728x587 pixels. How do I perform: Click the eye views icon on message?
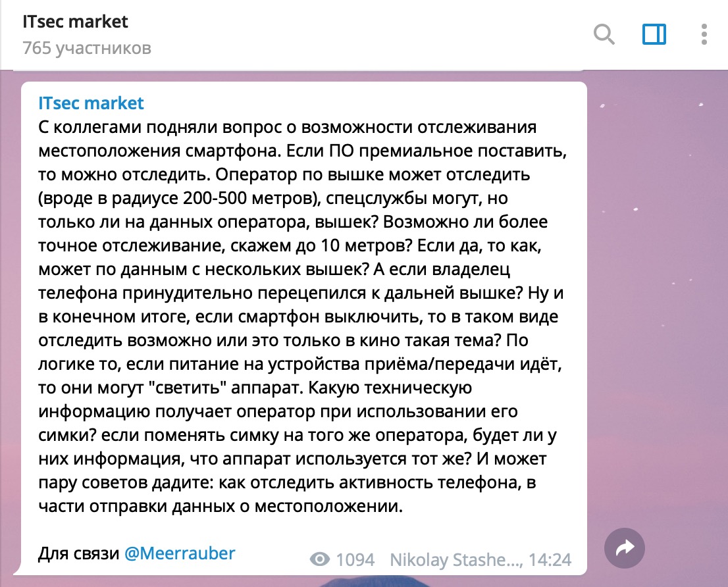tap(320, 560)
